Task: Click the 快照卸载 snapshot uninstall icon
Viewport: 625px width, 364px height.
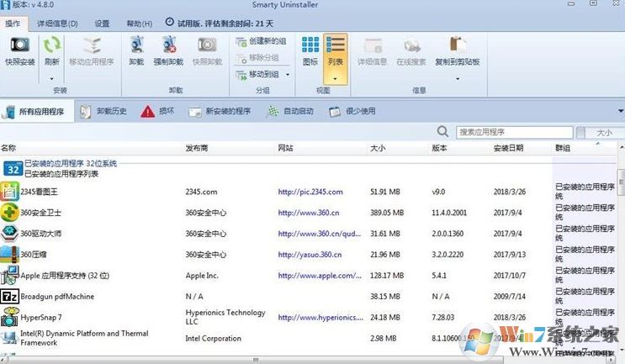Action: [207, 45]
